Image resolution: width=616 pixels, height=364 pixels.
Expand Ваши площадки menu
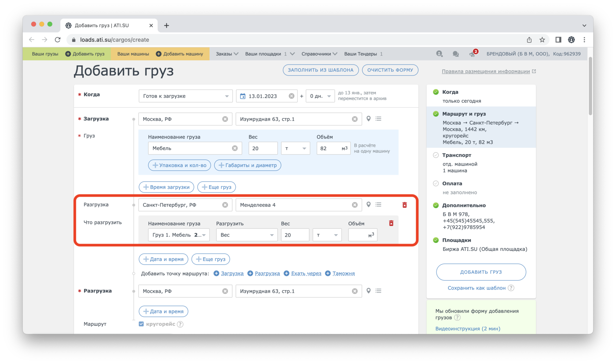[270, 54]
